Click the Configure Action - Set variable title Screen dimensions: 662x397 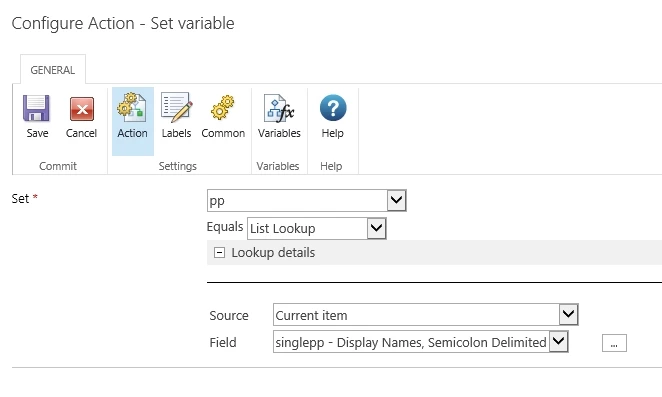[123, 24]
